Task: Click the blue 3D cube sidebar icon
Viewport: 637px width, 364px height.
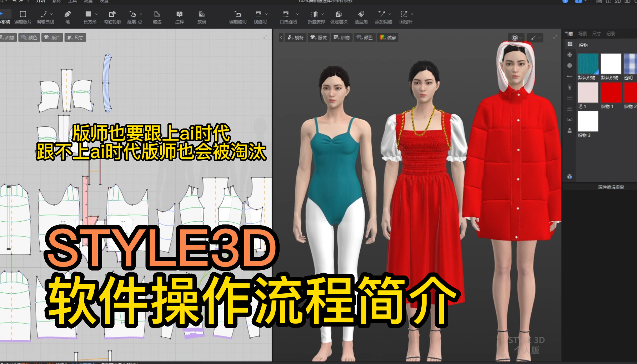Action: click(570, 177)
